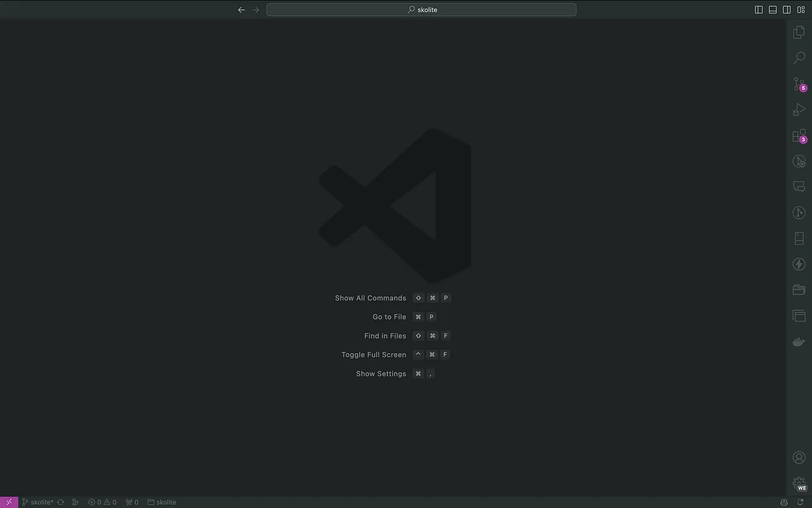Open the Thunder Client lightning icon
The height and width of the screenshot is (508, 812).
click(799, 264)
